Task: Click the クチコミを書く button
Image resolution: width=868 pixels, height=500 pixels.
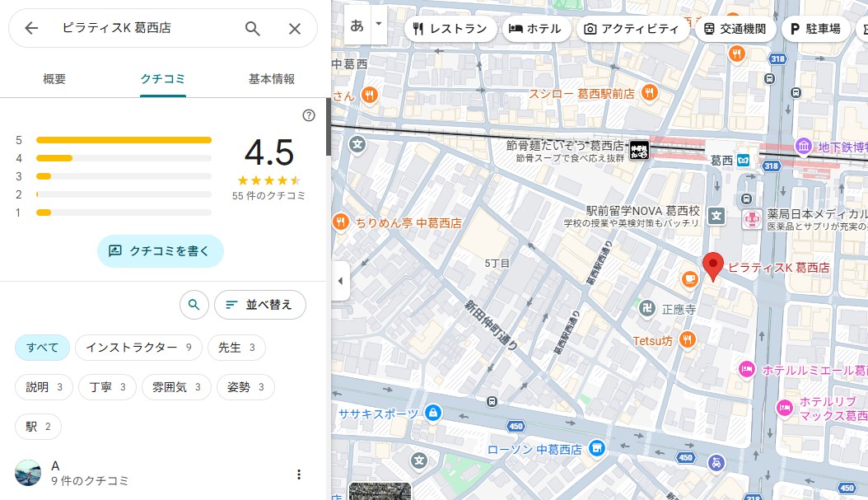Action: pos(160,251)
